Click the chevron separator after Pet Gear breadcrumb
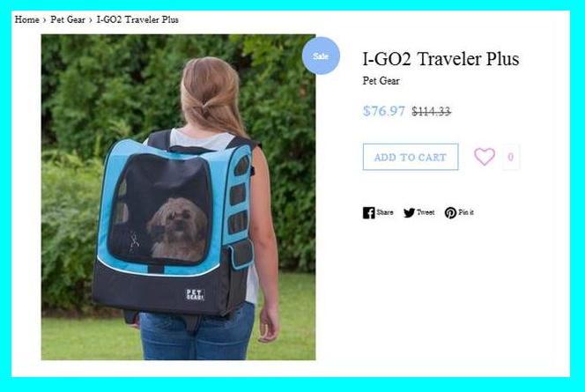The image size is (585, 392). click(91, 19)
